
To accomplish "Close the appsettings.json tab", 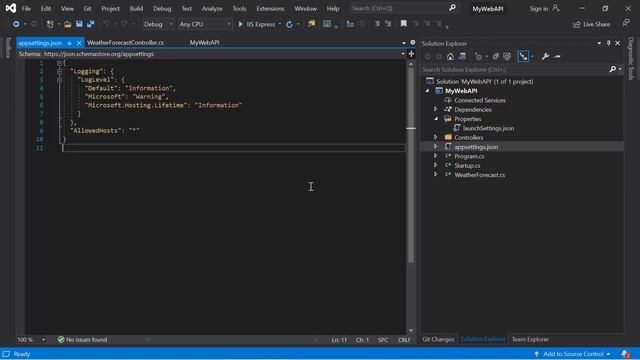I will (x=79, y=43).
